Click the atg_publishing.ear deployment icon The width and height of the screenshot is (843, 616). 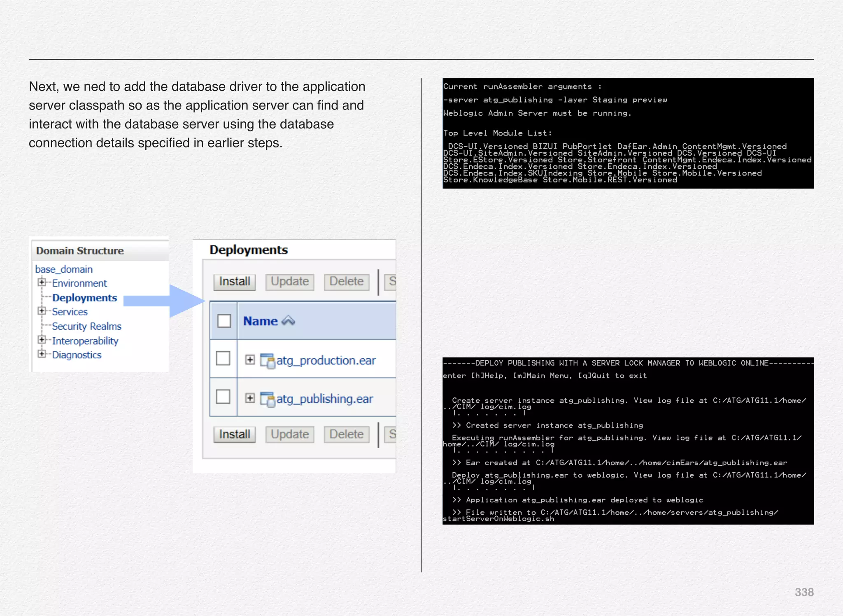point(268,399)
